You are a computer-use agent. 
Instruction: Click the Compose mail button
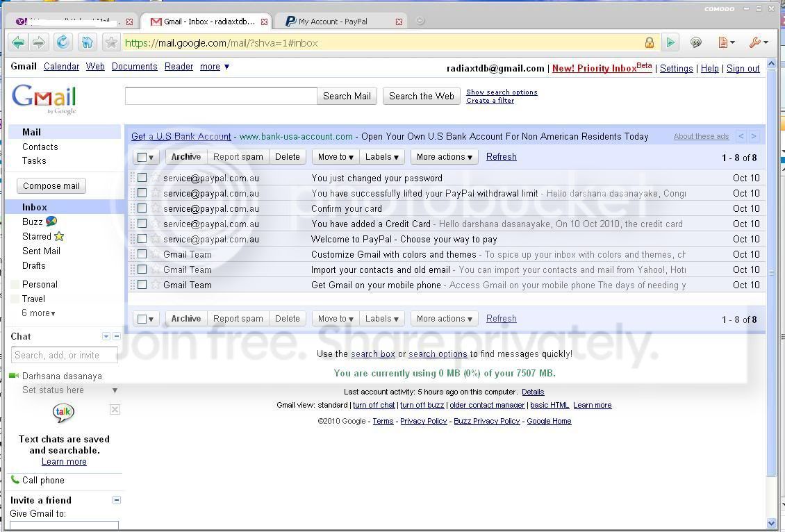click(51, 185)
